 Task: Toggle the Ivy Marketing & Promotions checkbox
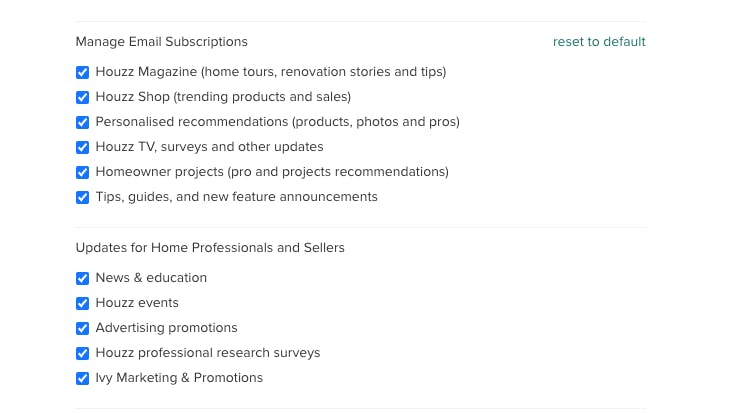[x=82, y=379]
